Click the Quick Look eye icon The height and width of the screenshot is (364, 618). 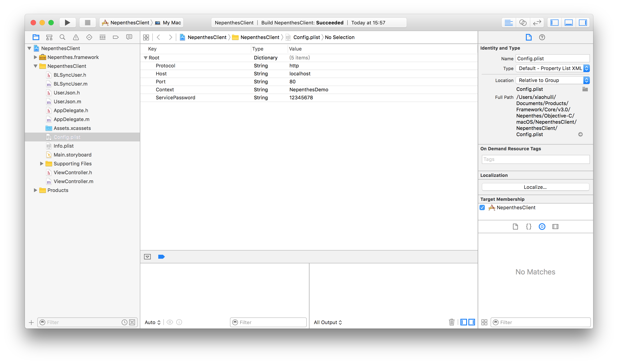point(170,322)
